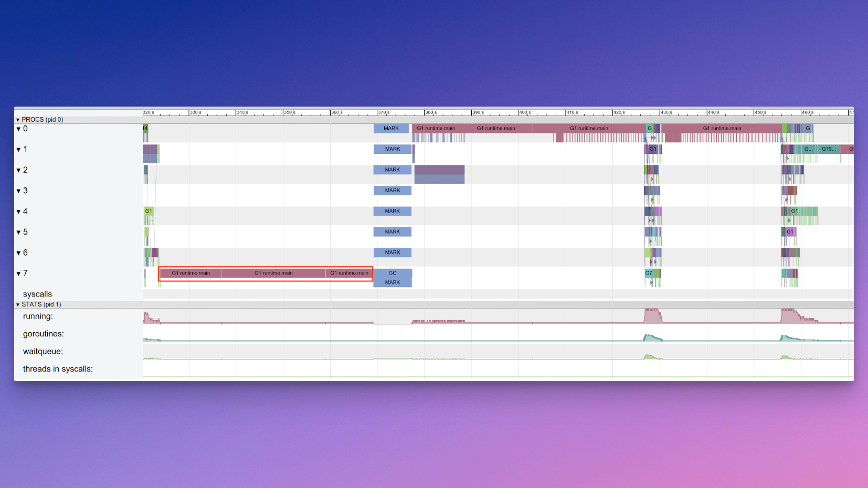Collapse proc 5 row triangle
This screenshot has height=488, width=868.
click(18, 232)
